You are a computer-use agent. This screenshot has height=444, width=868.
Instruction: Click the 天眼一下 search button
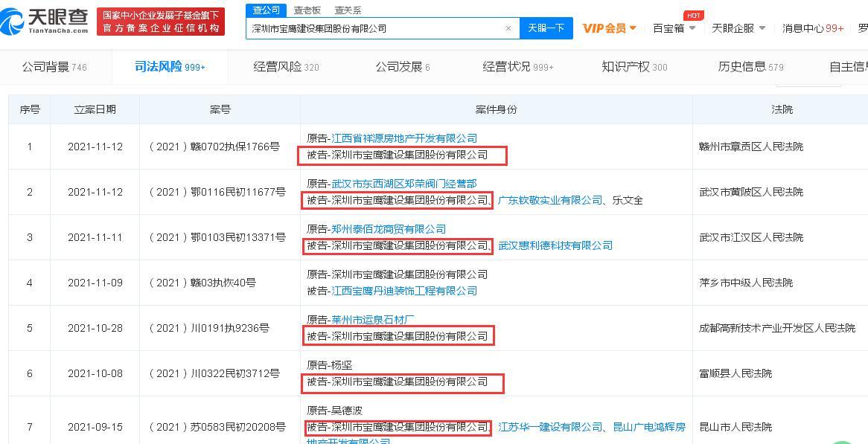(x=546, y=28)
